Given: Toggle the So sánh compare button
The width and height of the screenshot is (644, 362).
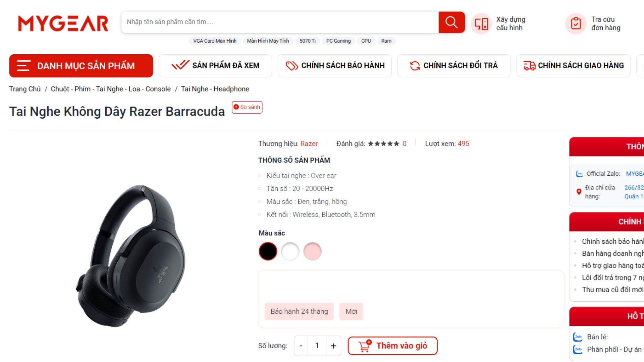Looking at the screenshot, I should pos(247,107).
